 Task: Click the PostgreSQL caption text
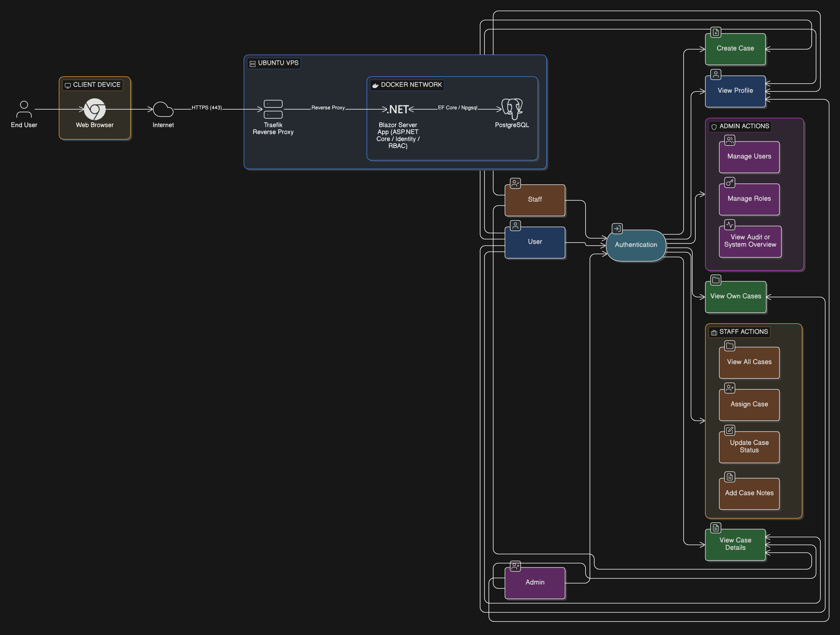(512, 125)
